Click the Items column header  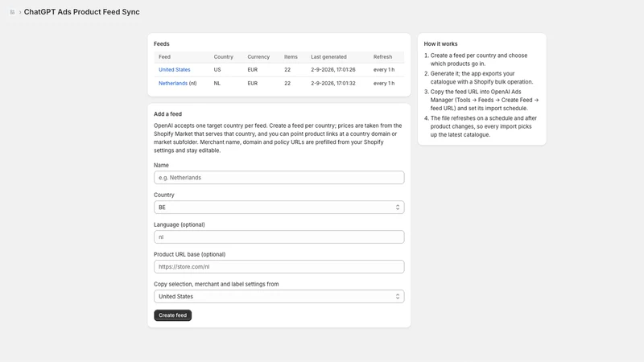pyautogui.click(x=291, y=57)
